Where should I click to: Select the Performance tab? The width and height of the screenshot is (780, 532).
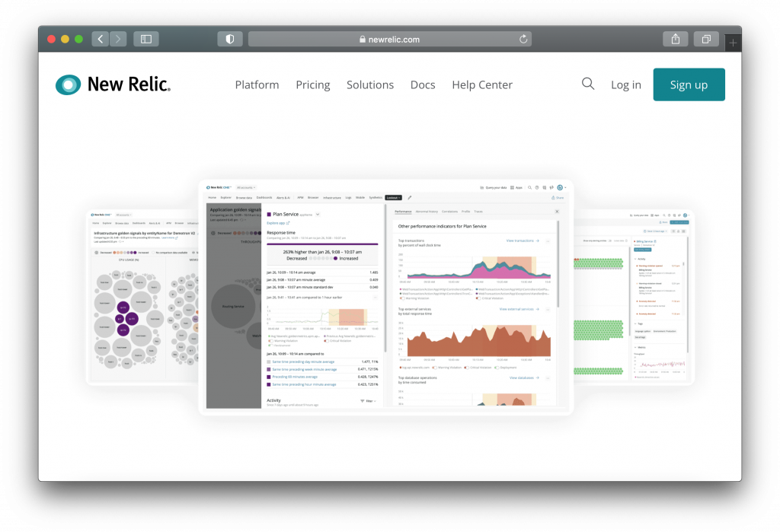pos(403,212)
